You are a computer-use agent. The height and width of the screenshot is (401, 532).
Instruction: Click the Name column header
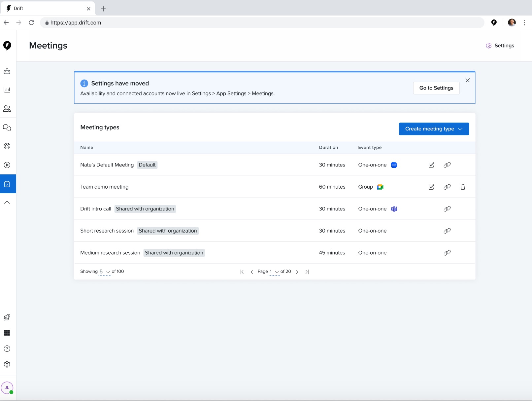87,147
